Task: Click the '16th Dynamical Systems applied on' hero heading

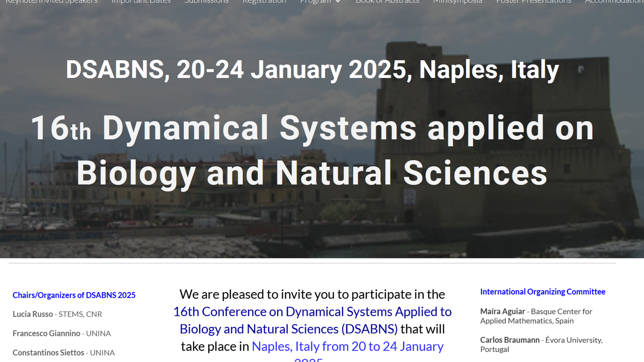Action: 312,128
